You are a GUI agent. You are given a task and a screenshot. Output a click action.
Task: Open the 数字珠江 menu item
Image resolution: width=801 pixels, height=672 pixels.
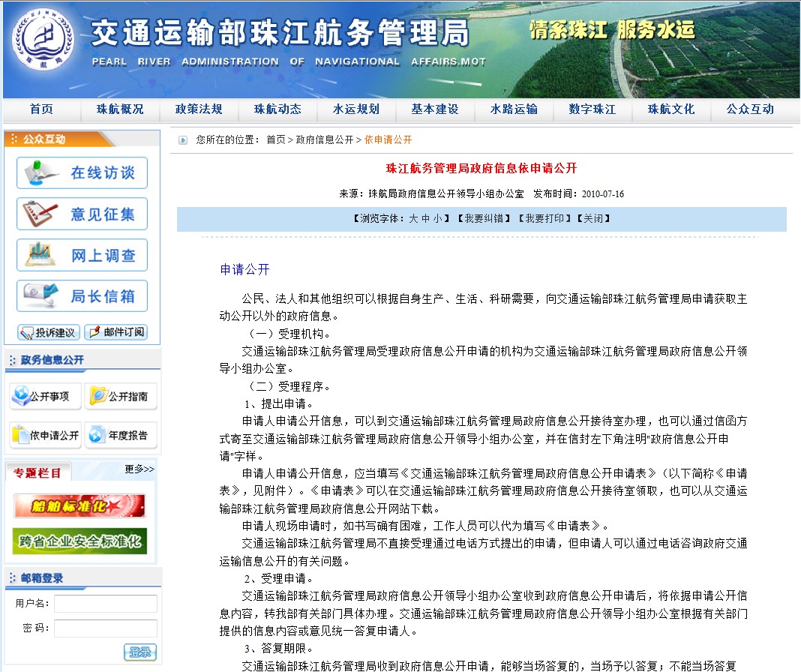click(592, 109)
